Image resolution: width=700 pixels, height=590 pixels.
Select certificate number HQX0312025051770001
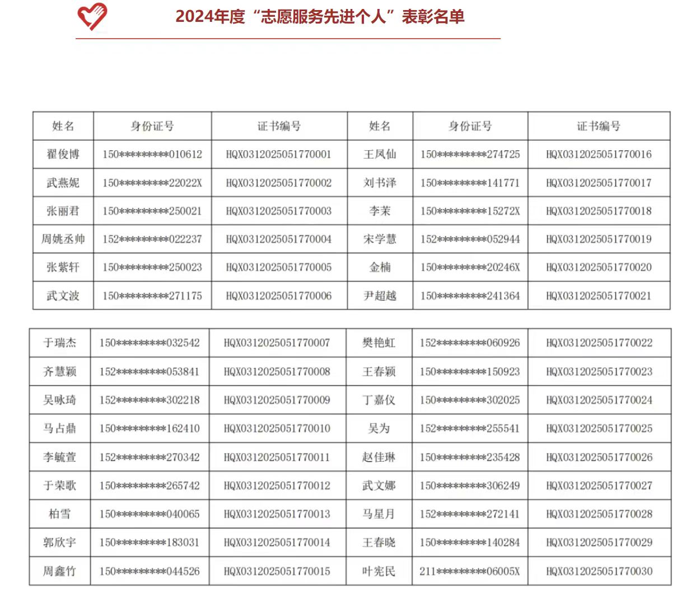(279, 154)
